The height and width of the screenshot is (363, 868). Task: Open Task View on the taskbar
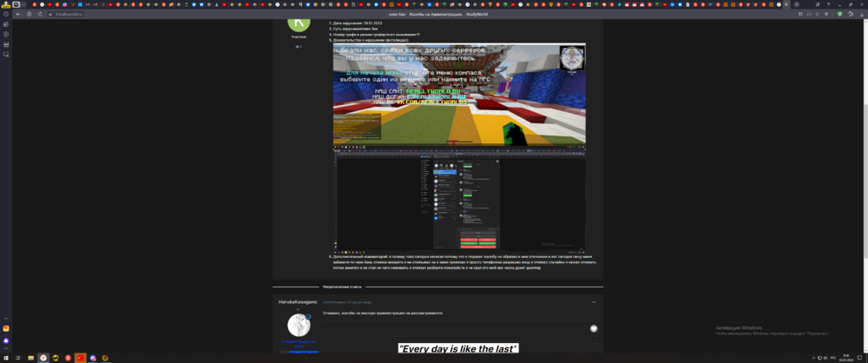click(18, 358)
